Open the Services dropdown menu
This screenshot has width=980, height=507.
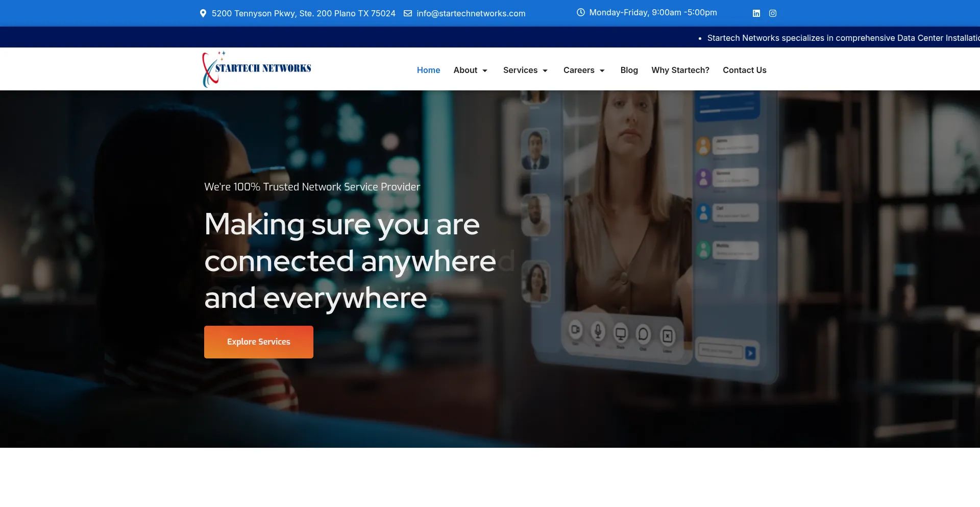click(x=525, y=70)
